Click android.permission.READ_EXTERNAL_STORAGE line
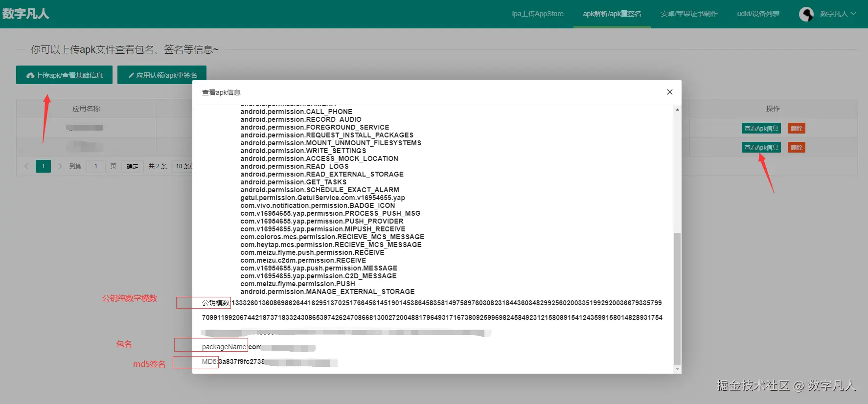This screenshot has height=404, width=868. (x=322, y=174)
